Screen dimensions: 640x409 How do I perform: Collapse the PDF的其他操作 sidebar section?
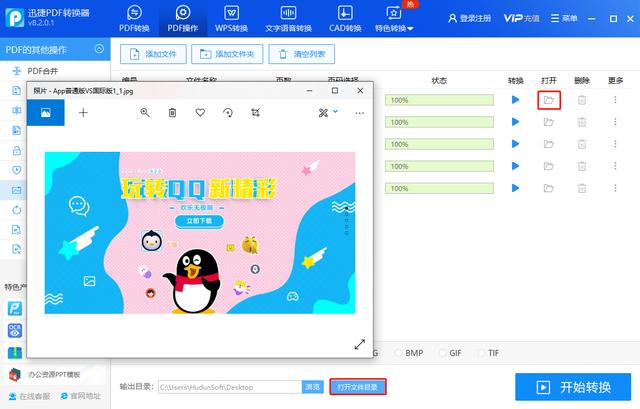99,49
